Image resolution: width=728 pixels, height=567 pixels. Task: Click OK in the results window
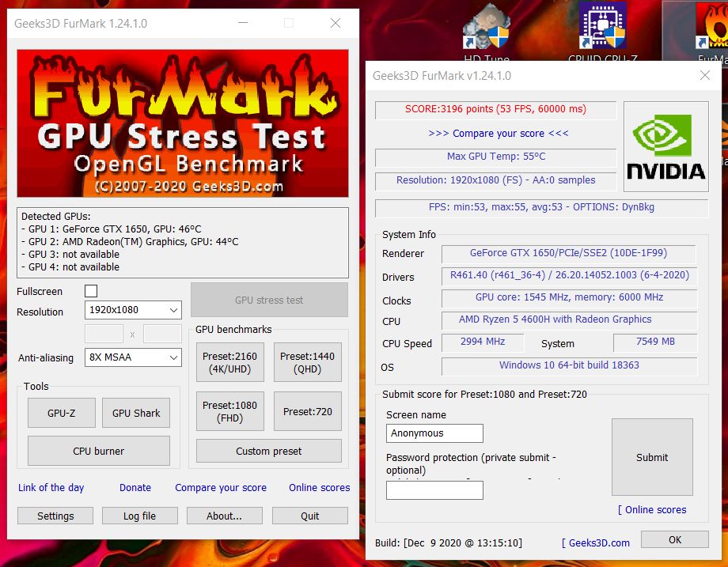675,539
